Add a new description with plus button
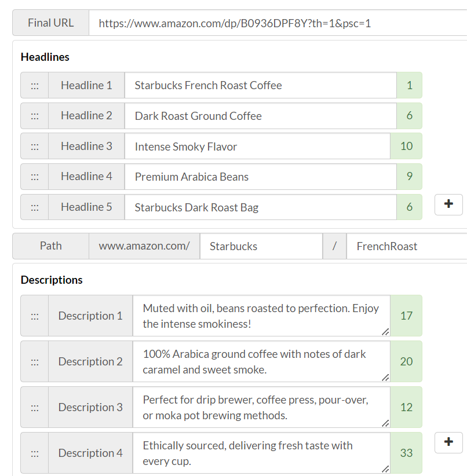This screenshot has width=467, height=476. (x=448, y=442)
